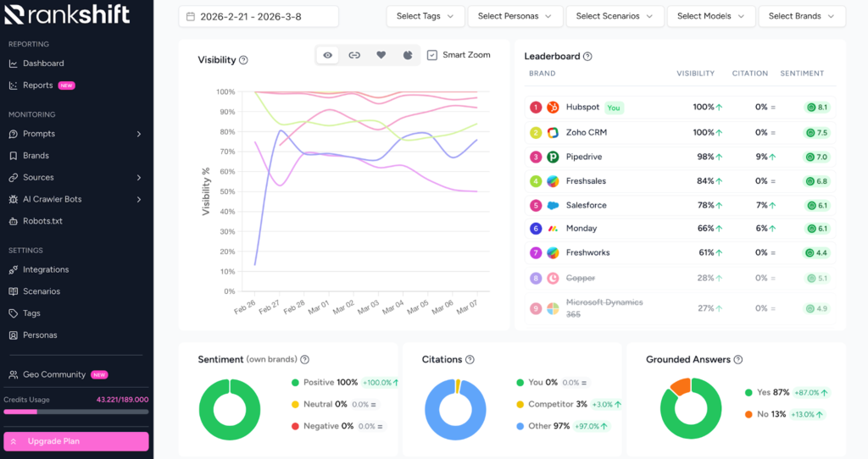This screenshot has width=868, height=459.
Task: Select the sentiment heart chart icon
Action: coord(381,55)
